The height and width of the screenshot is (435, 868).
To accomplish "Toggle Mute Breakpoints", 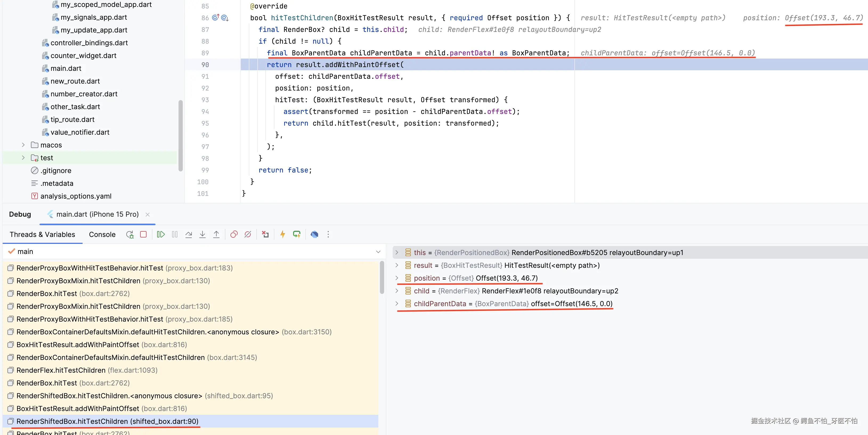I will tap(248, 234).
